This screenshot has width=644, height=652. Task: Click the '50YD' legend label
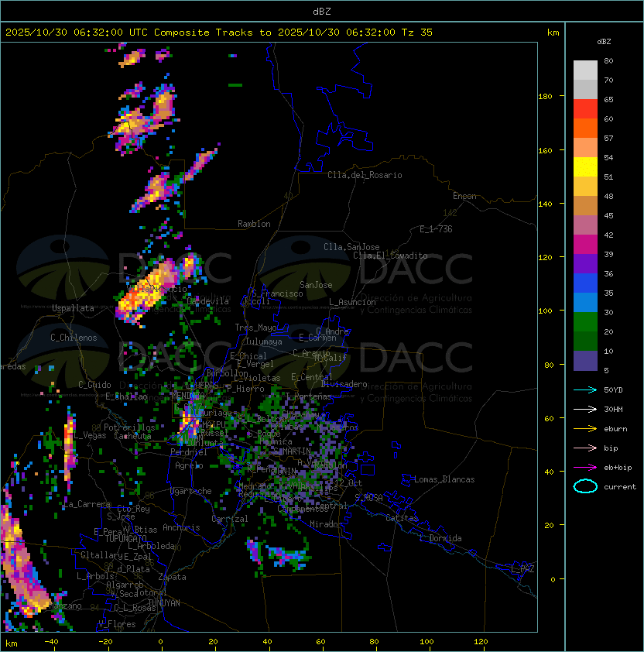coord(613,390)
